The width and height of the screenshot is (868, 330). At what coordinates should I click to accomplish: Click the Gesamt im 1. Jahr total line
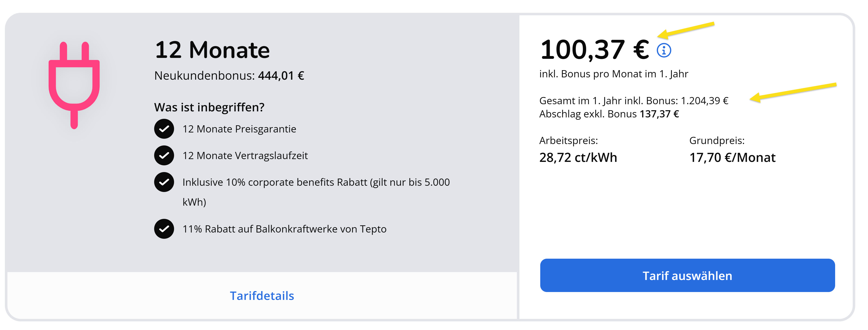[634, 101]
